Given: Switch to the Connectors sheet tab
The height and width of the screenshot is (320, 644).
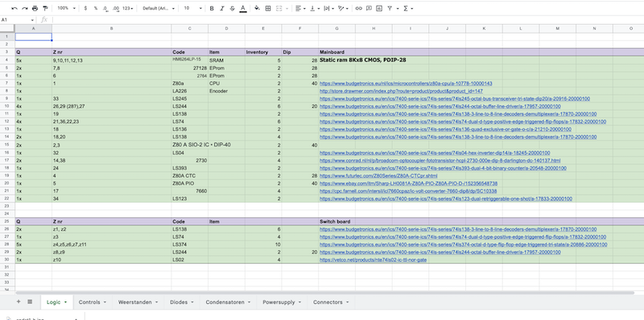Looking at the screenshot, I should click(x=331, y=302).
